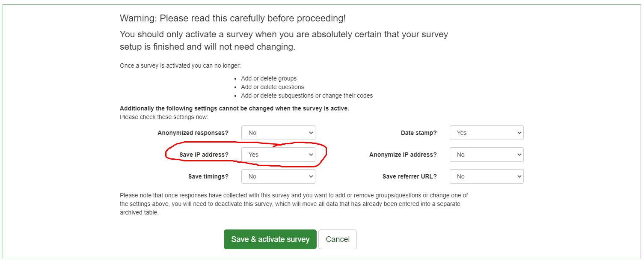
Task: Click the Warning heading text
Action: click(x=232, y=18)
